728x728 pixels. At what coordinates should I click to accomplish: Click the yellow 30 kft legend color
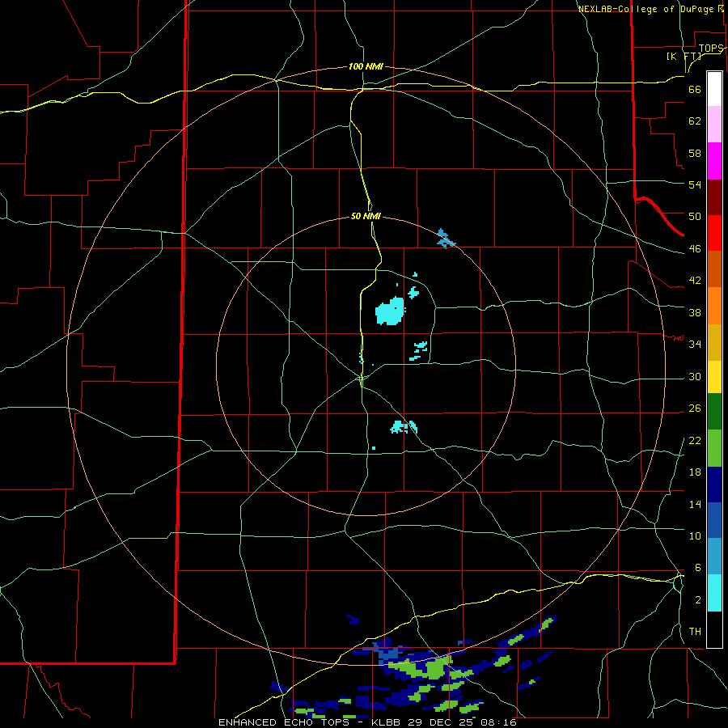(714, 377)
